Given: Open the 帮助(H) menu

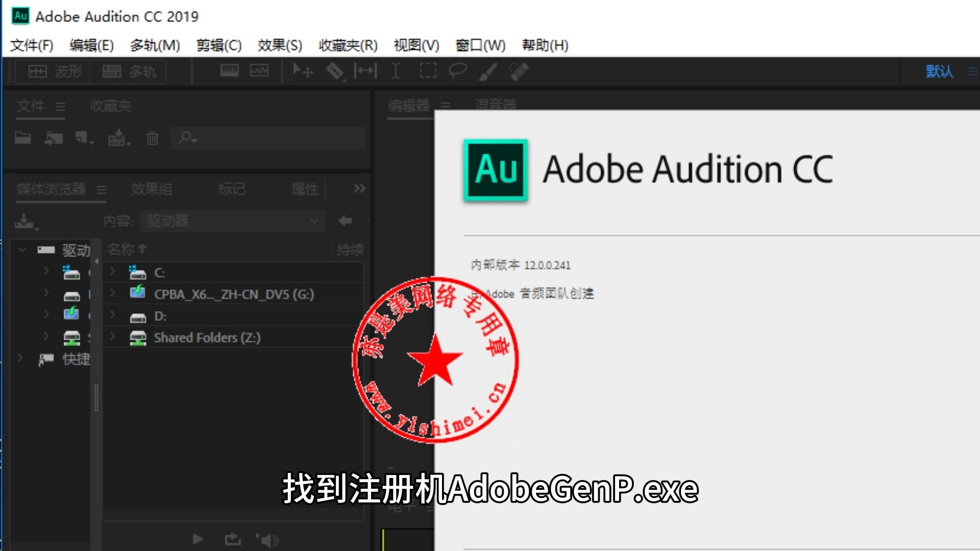Looking at the screenshot, I should click(545, 45).
